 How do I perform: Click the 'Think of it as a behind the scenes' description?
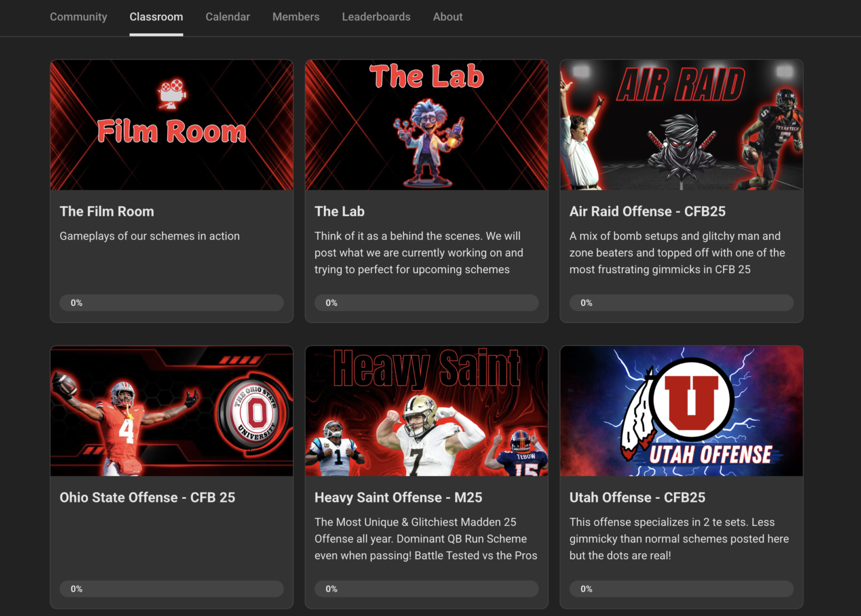(419, 253)
